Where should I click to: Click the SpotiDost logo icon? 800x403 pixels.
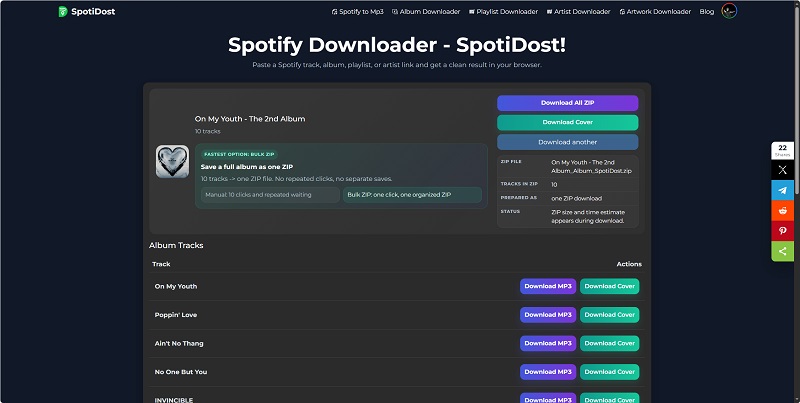tap(63, 11)
